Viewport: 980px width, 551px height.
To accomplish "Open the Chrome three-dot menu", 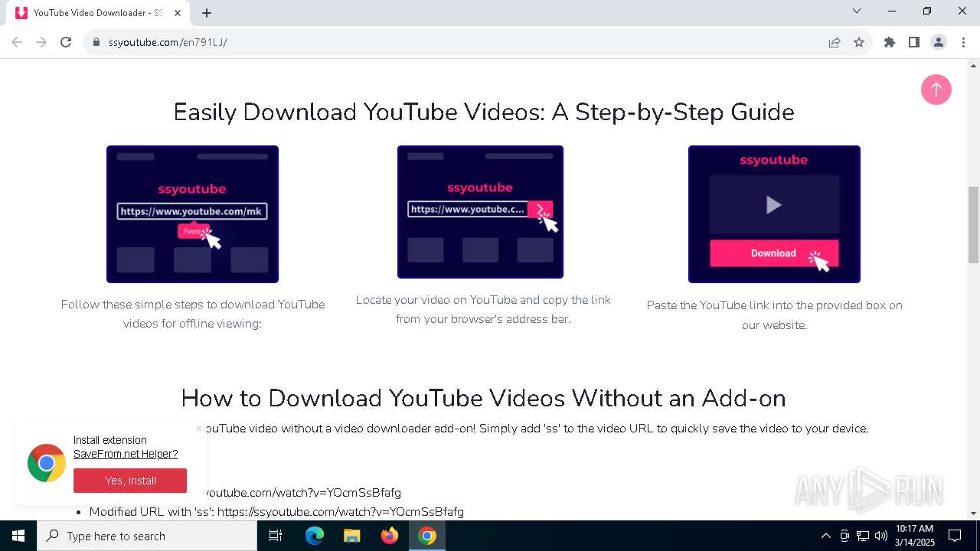I will coord(963,42).
